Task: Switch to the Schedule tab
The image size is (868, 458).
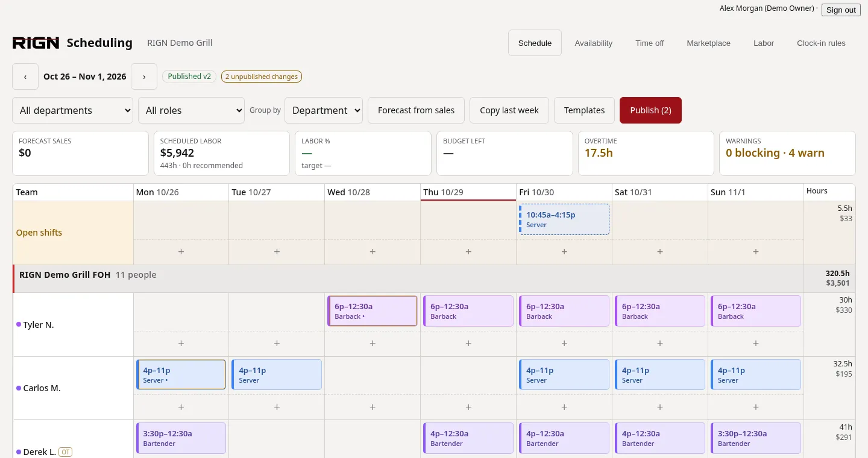Action: [535, 43]
